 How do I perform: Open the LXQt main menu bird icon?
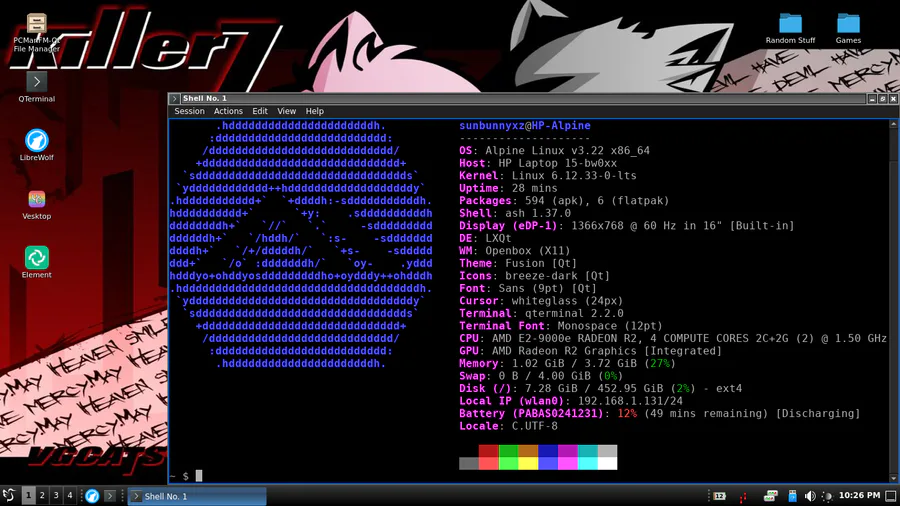pos(9,495)
